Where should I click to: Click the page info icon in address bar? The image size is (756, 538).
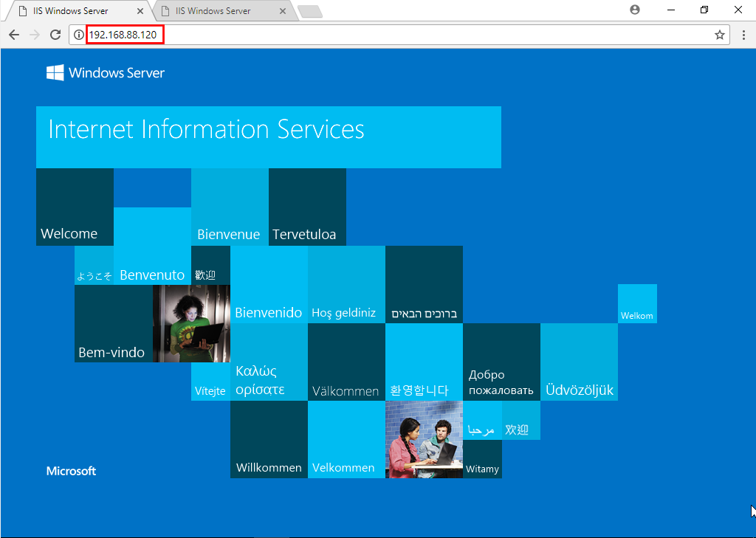(78, 34)
